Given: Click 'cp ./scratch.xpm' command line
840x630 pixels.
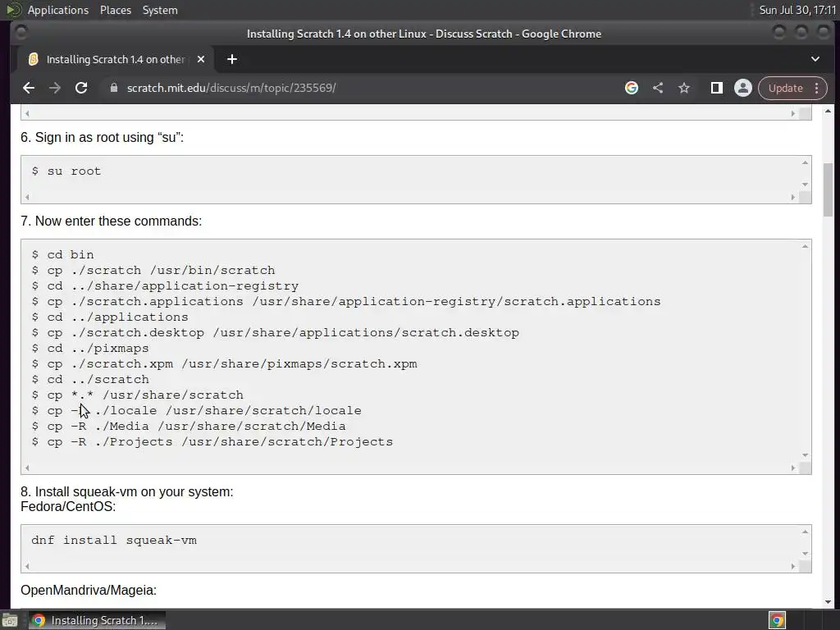Looking at the screenshot, I should pyautogui.click(x=225, y=363).
